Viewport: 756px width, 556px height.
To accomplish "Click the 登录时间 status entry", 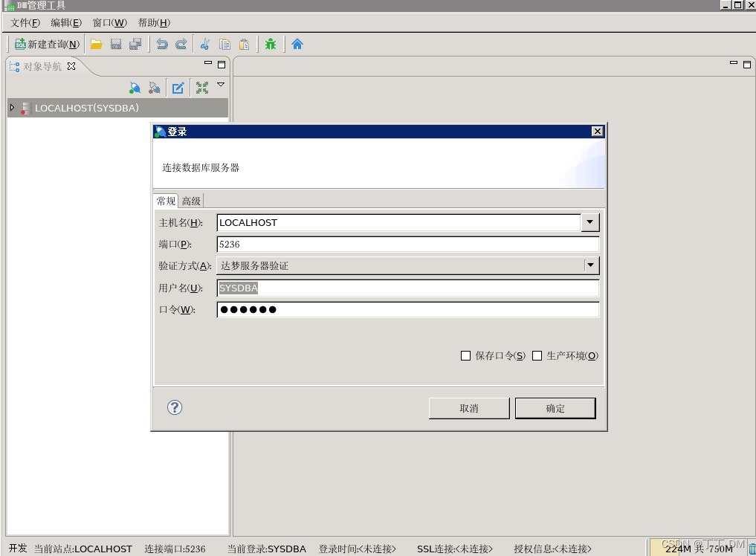I will [358, 549].
